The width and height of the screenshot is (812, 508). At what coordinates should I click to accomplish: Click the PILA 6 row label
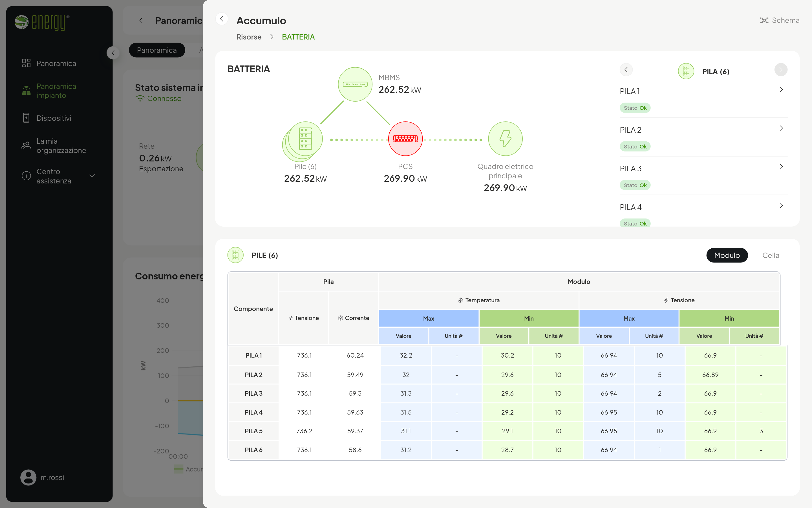253,450
